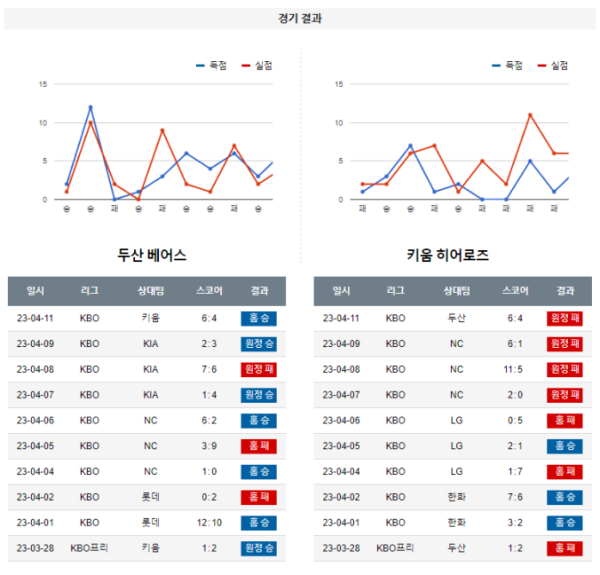600x575 pixels.
Task: Click 원정패 badge for 23-04-08 in Kiwoom table
Action: 565,370
